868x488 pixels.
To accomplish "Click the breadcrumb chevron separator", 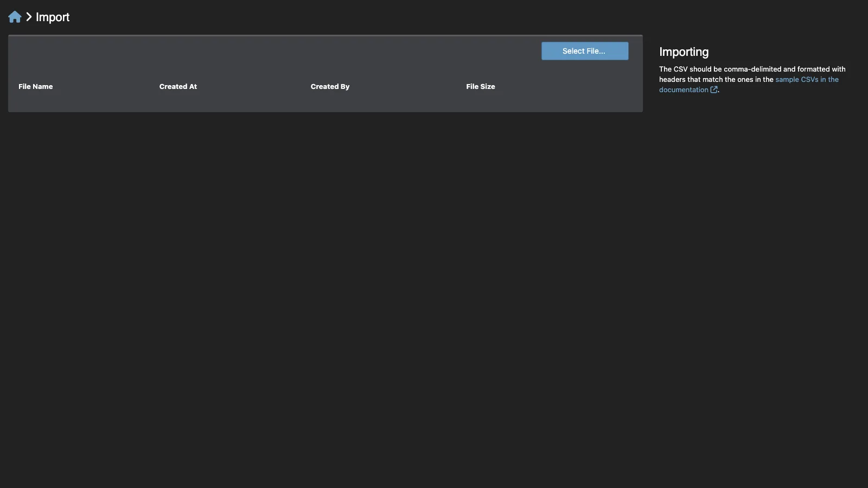I will pos(29,17).
